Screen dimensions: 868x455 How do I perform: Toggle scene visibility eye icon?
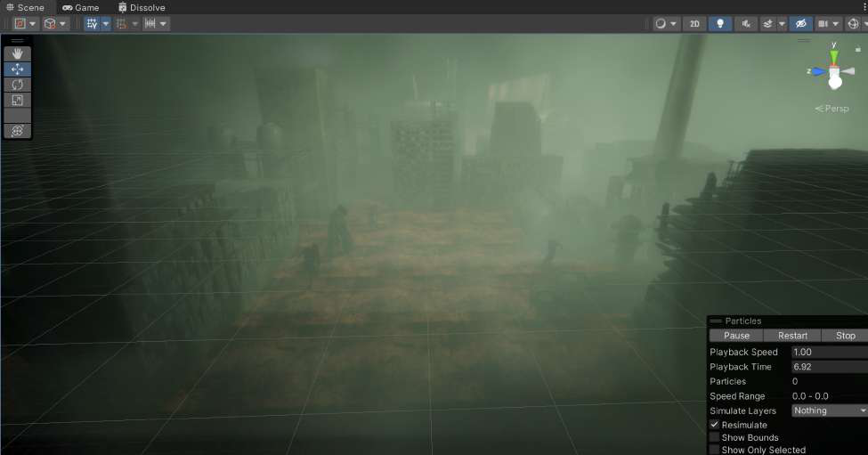coord(800,24)
